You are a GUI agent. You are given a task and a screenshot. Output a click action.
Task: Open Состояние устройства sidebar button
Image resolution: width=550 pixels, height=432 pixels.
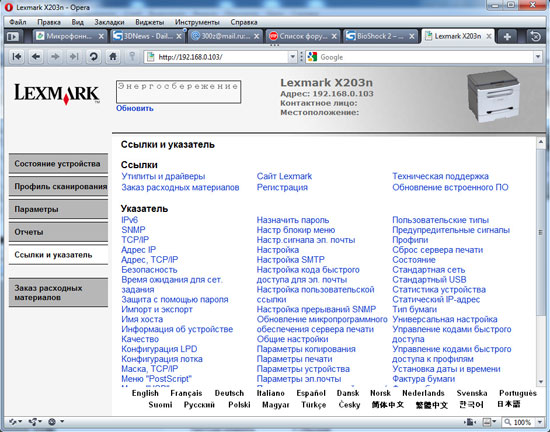pyautogui.click(x=58, y=164)
